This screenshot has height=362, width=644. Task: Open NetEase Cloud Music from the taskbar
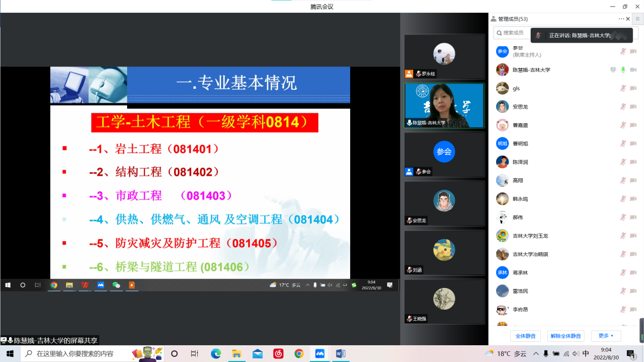coord(278,353)
